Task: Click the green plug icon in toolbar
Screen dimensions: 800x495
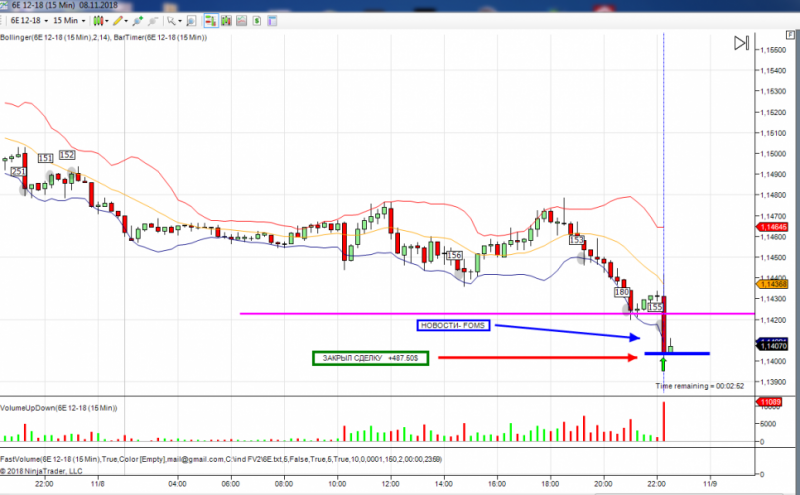Action: (137, 21)
